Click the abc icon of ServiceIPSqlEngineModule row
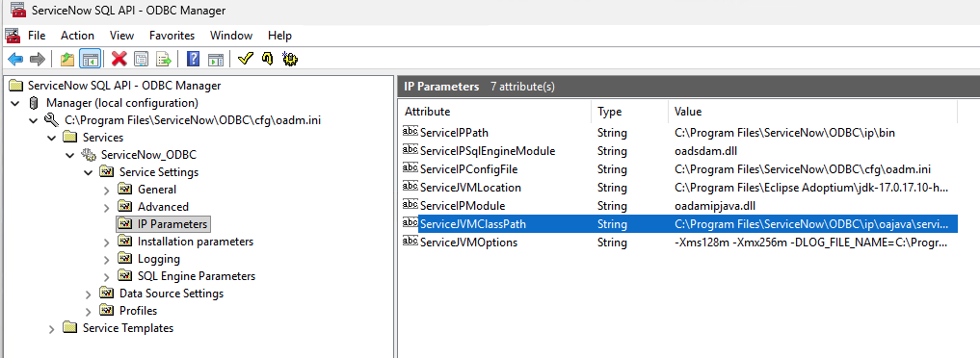Screen dimensions: 980x358 410,150
